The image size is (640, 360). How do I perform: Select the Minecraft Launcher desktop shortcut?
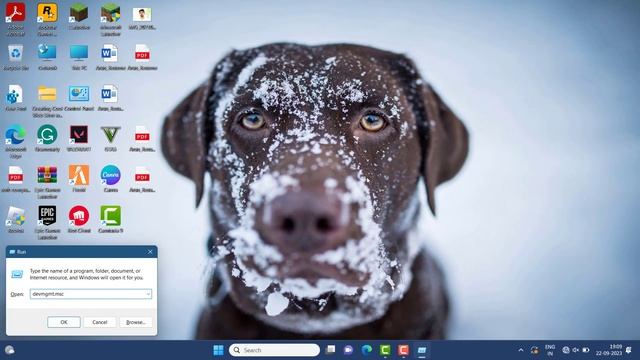[111, 13]
